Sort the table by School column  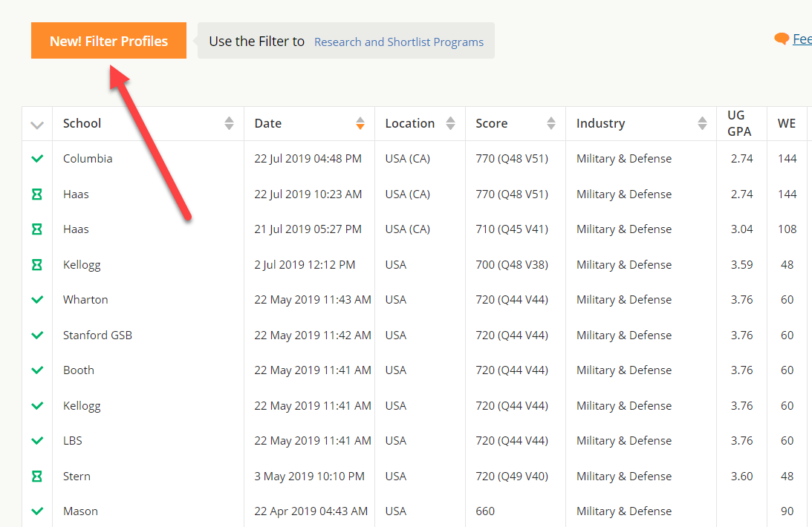click(229, 123)
